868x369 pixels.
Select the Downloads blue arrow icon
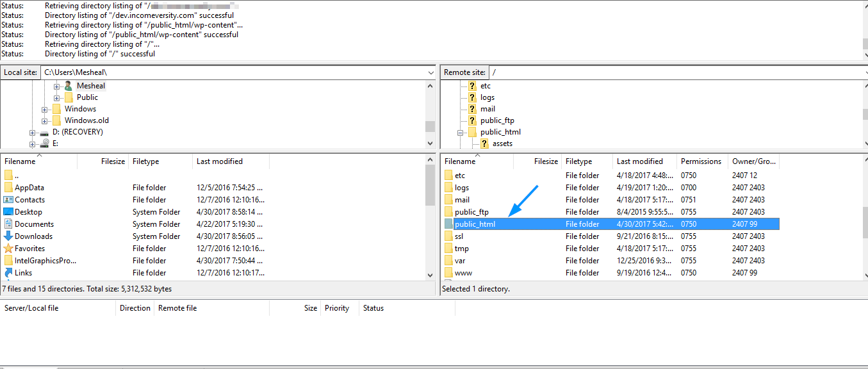coord(8,236)
